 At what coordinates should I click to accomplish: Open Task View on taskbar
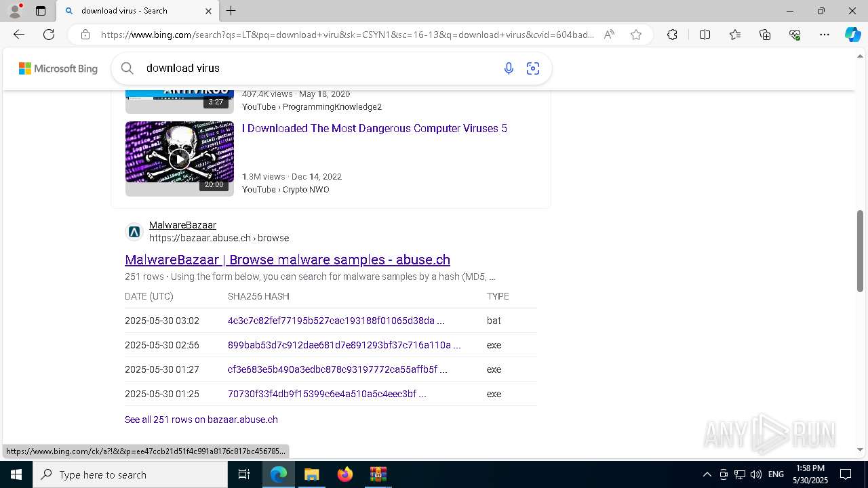tap(244, 474)
